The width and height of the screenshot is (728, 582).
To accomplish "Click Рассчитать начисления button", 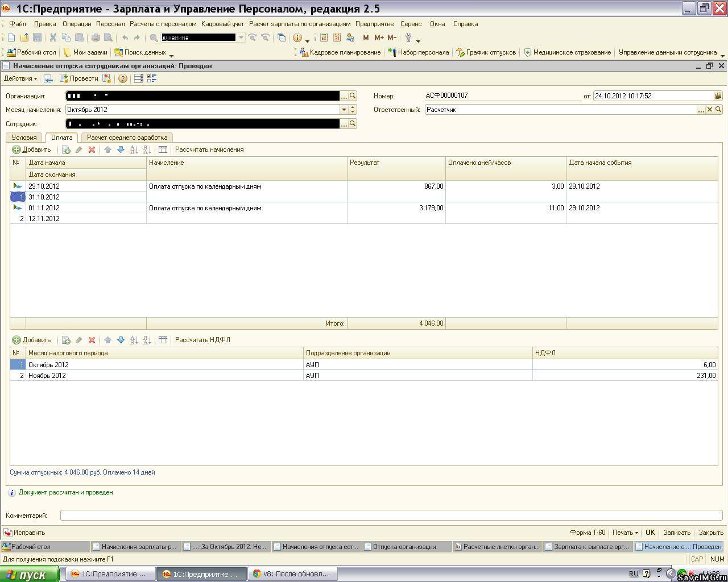I will click(x=209, y=149).
